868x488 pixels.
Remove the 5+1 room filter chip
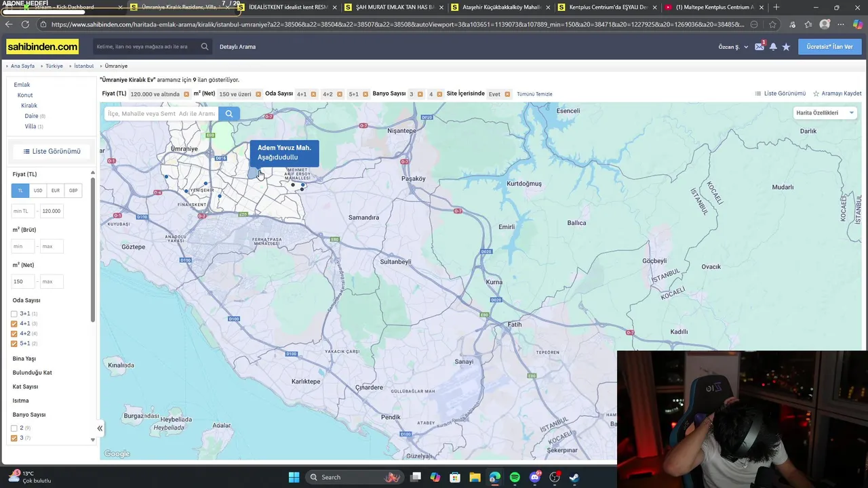point(366,94)
